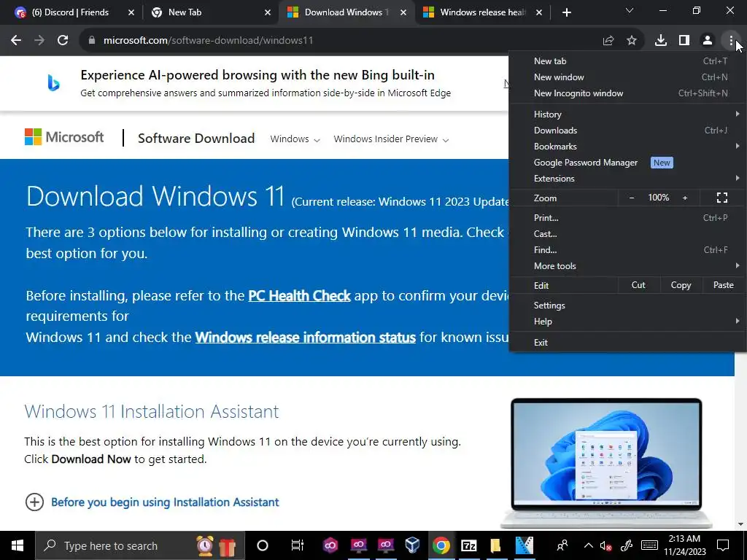Click the Microsoft logo

tap(64, 137)
